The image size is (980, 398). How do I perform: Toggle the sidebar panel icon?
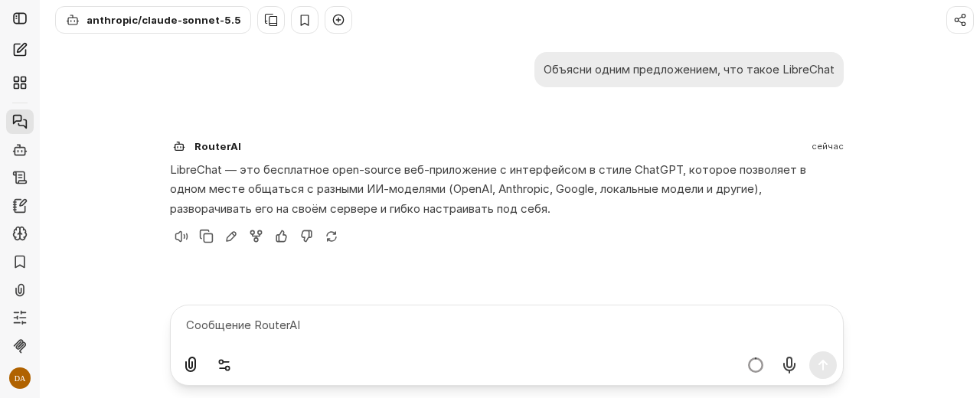[20, 18]
